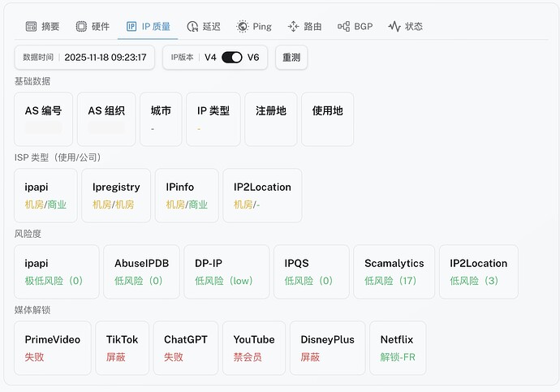560x392 pixels.
Task: Toggle the V4/V6 IP version switch
Action: click(232, 58)
